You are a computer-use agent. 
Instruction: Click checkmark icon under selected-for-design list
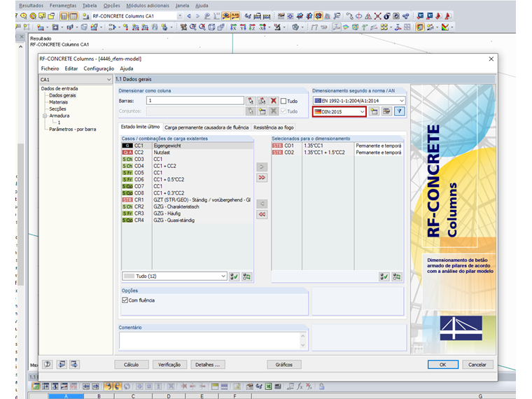[x=384, y=276]
